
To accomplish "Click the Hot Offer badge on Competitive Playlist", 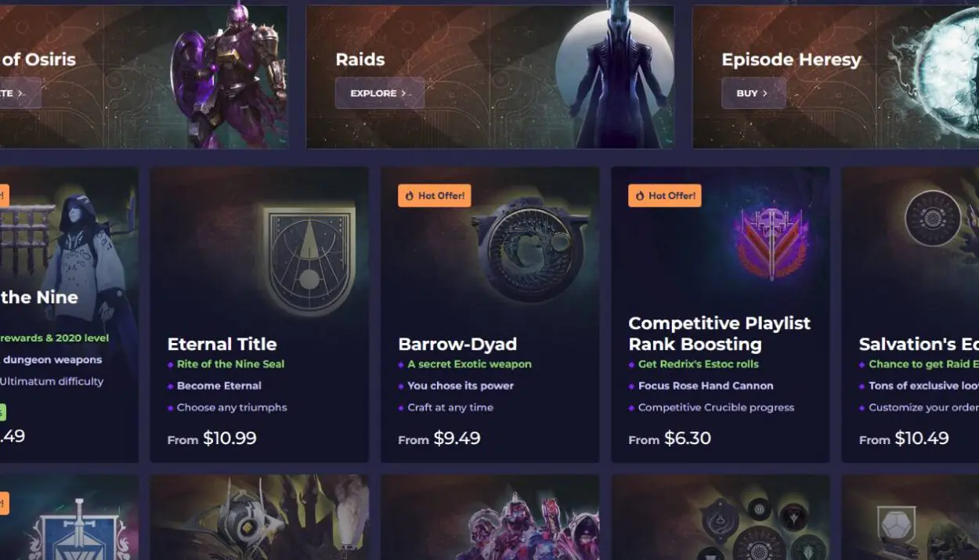I will (664, 196).
